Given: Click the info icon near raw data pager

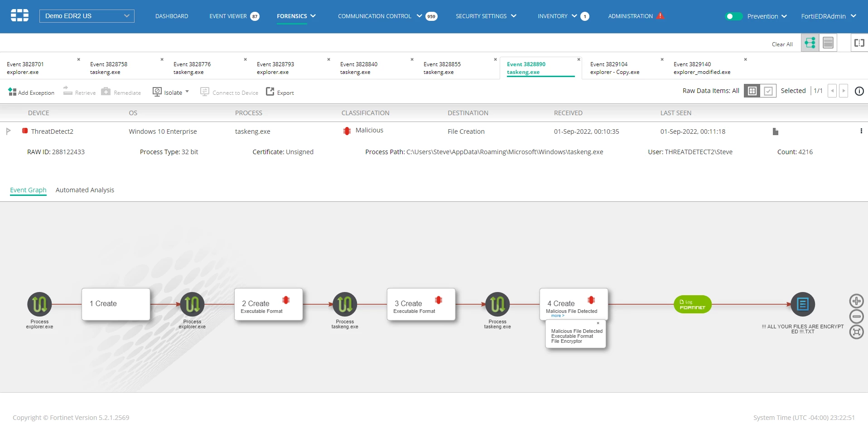Looking at the screenshot, I should pyautogui.click(x=859, y=91).
